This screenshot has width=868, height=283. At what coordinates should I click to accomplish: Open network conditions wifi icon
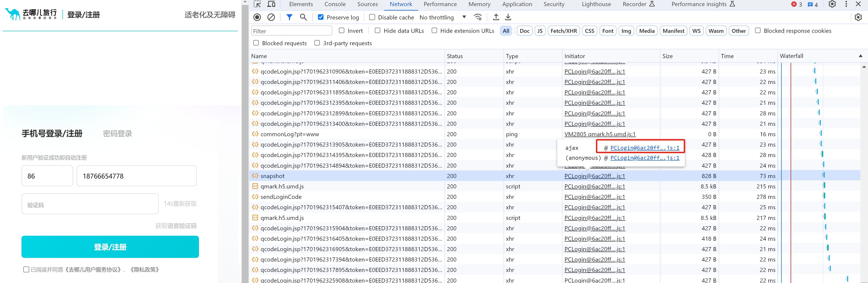point(478,17)
